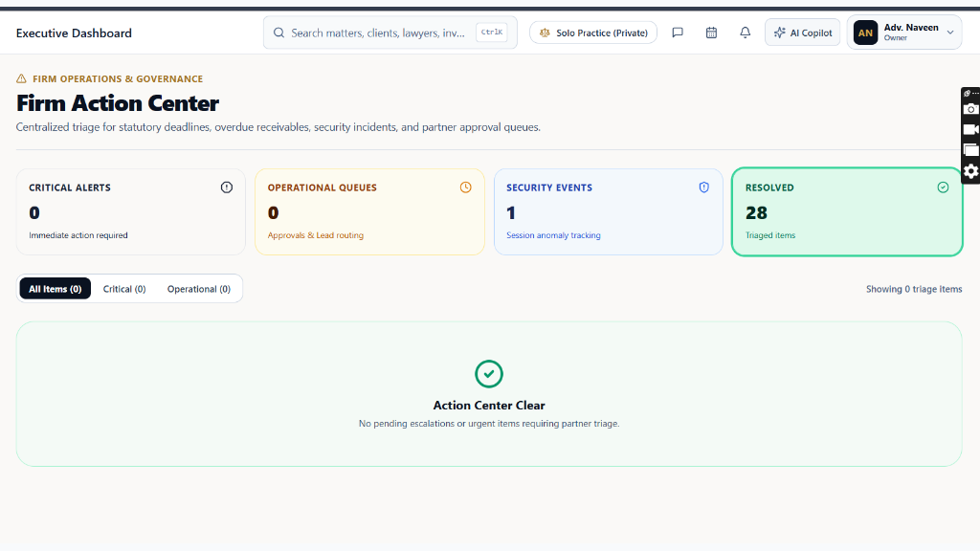Click the Immediate action required text
Image resolution: width=980 pixels, height=551 pixels.
point(78,235)
